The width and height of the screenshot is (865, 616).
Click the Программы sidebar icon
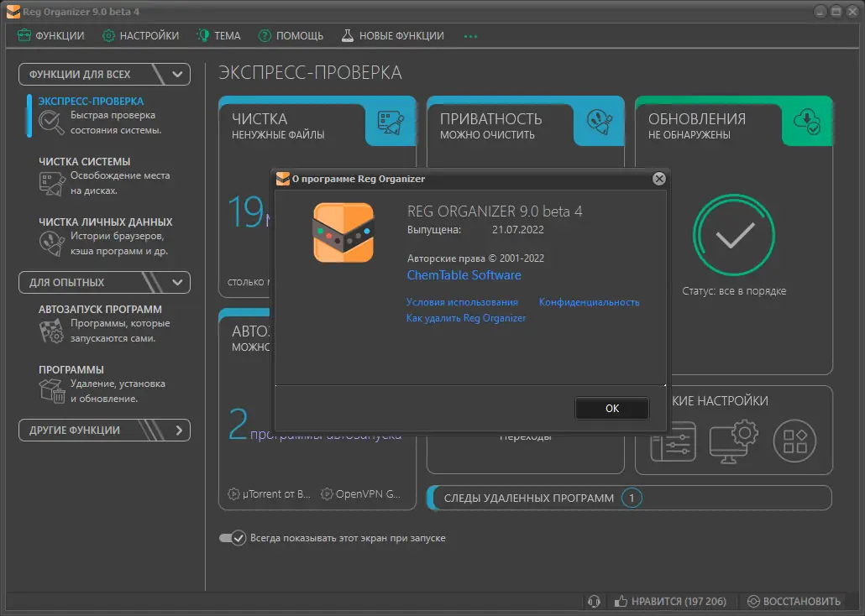click(x=52, y=390)
